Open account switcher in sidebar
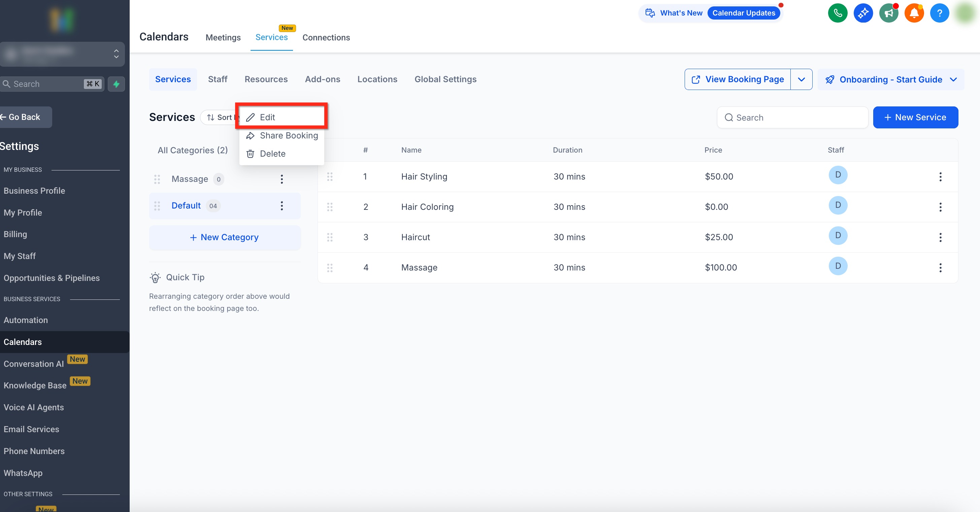This screenshot has width=980, height=512. [x=62, y=54]
